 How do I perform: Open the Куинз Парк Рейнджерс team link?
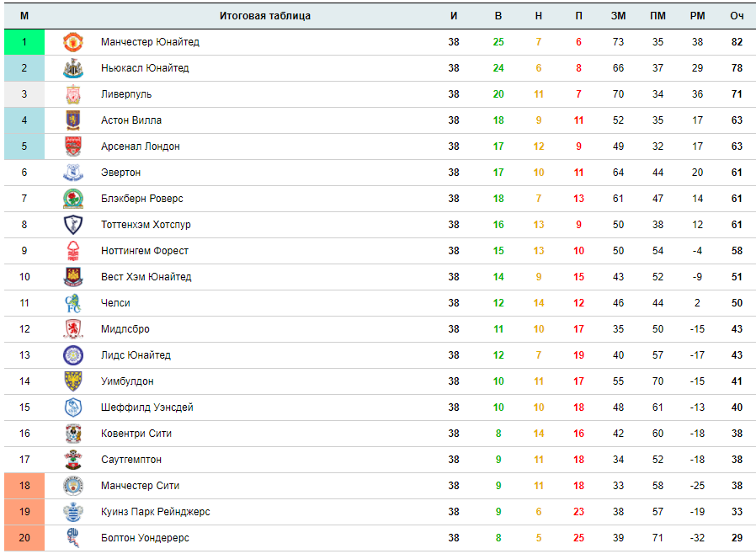[x=155, y=512]
